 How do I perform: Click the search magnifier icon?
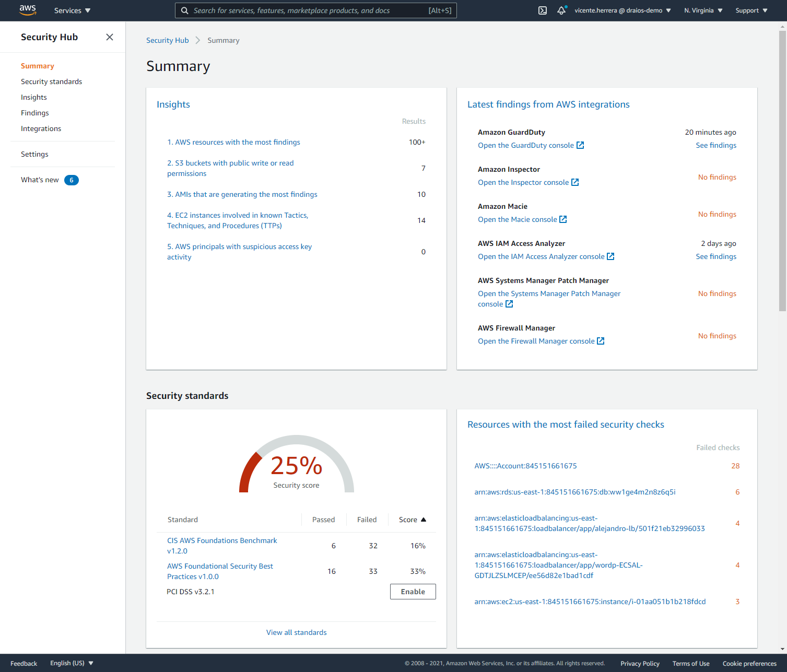point(185,10)
